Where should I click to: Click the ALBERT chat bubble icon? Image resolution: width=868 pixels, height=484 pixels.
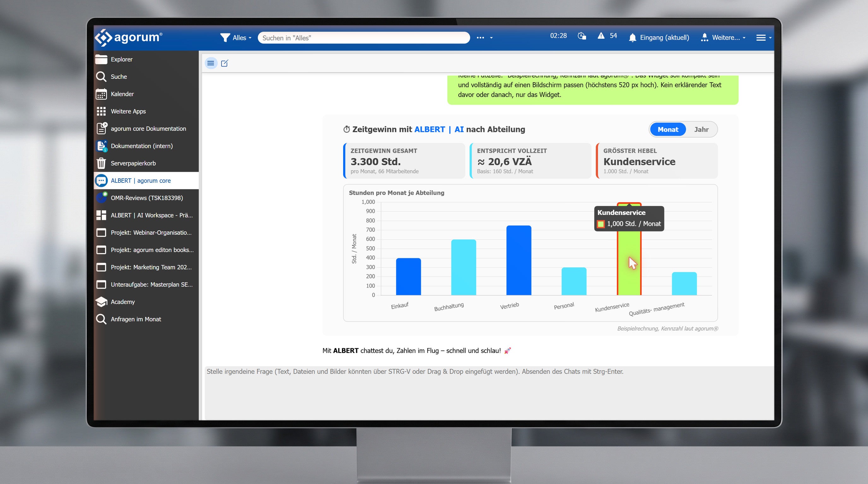(x=101, y=181)
